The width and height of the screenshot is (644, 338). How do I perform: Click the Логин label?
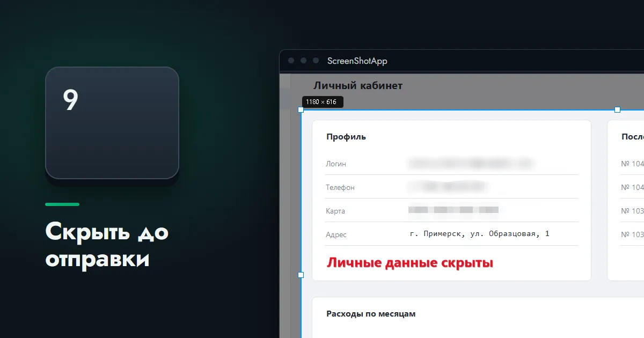click(x=336, y=164)
